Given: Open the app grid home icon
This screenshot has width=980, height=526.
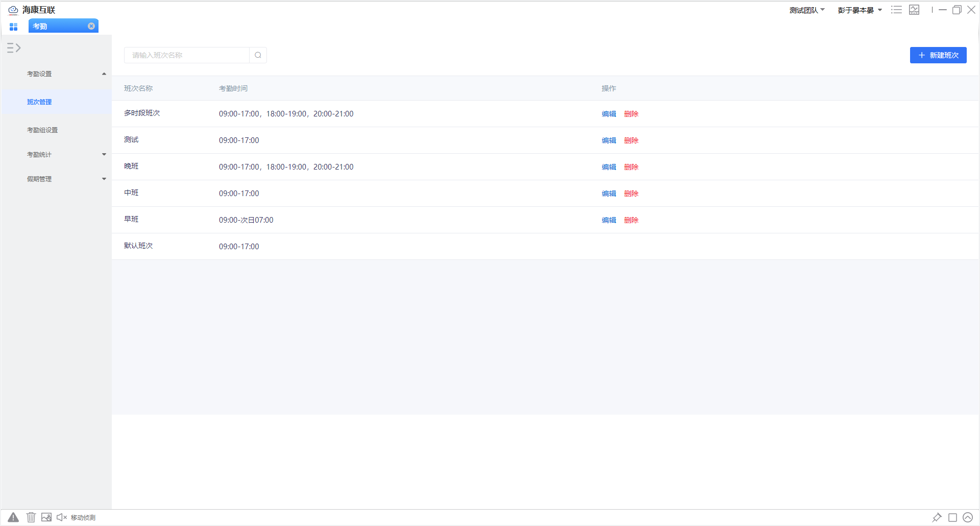Looking at the screenshot, I should tap(14, 27).
